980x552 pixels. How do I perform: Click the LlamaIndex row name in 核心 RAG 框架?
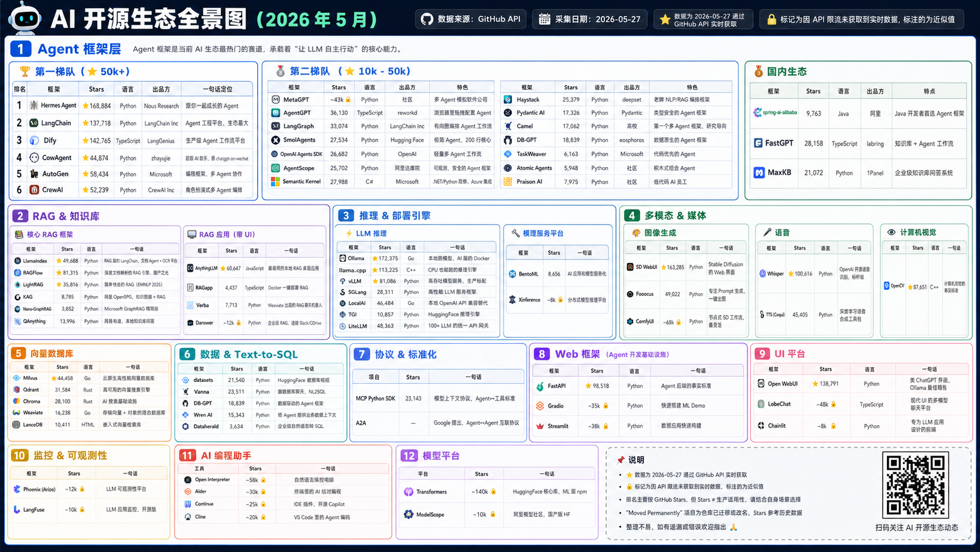click(x=35, y=261)
